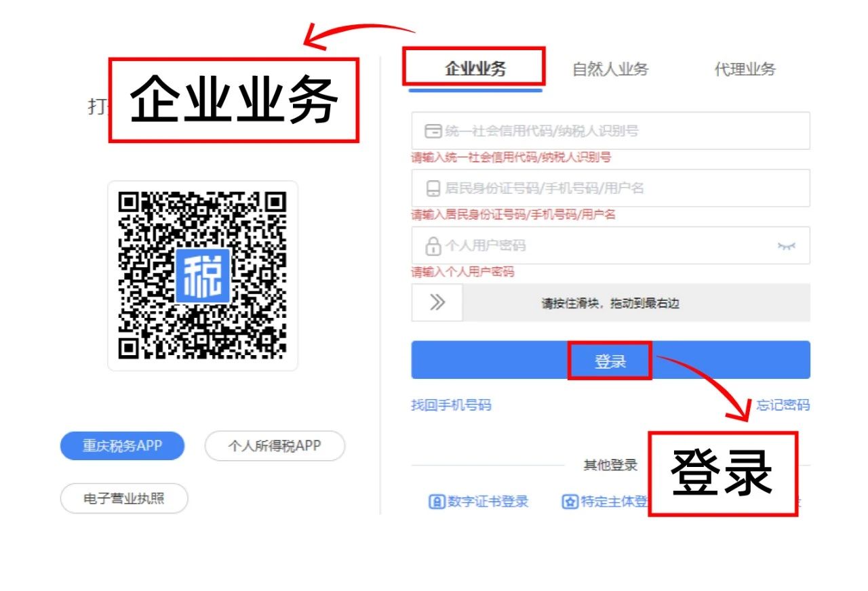
Task: Click the credit code card icon
Action: pyautogui.click(x=433, y=131)
